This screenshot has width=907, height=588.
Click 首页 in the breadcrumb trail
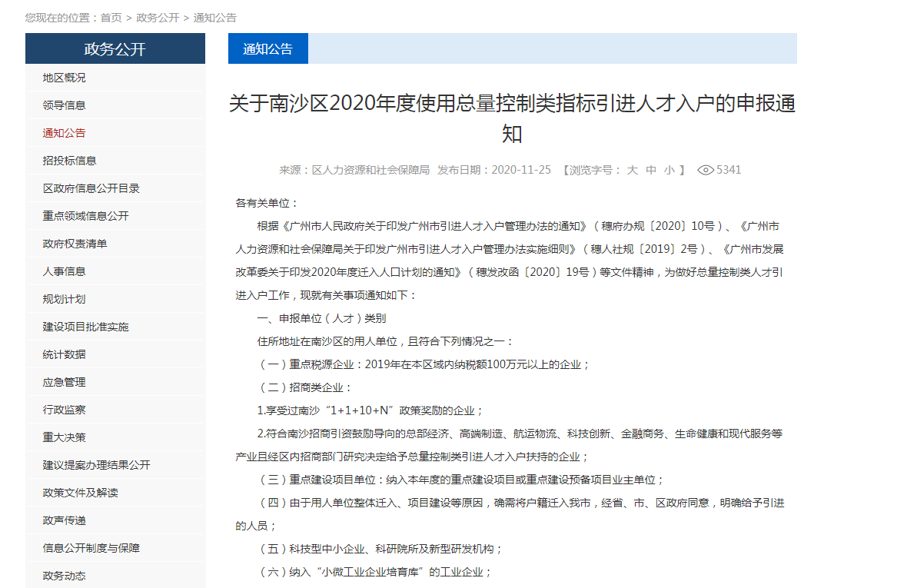111,16
